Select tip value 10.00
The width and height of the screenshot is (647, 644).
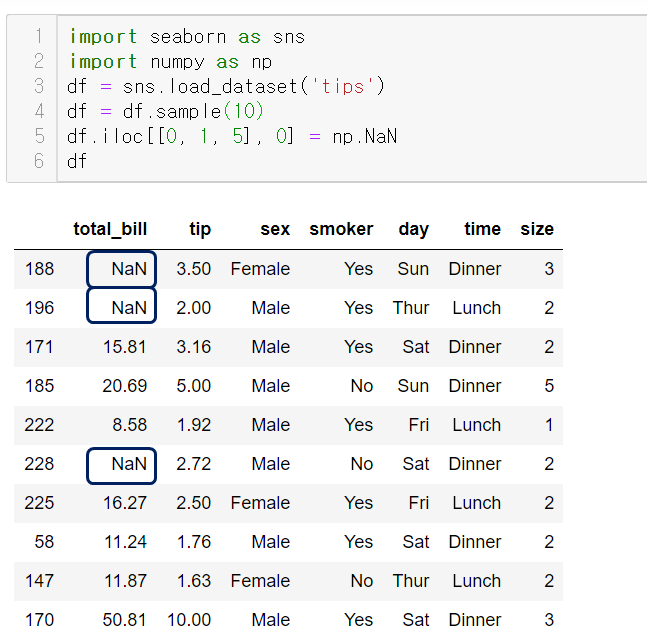pyautogui.click(x=189, y=620)
